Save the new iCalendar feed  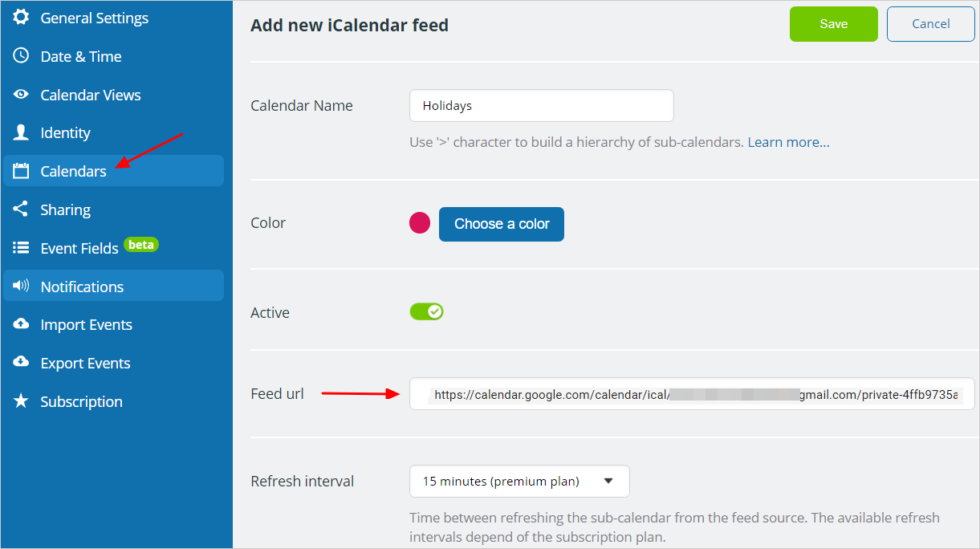point(834,24)
